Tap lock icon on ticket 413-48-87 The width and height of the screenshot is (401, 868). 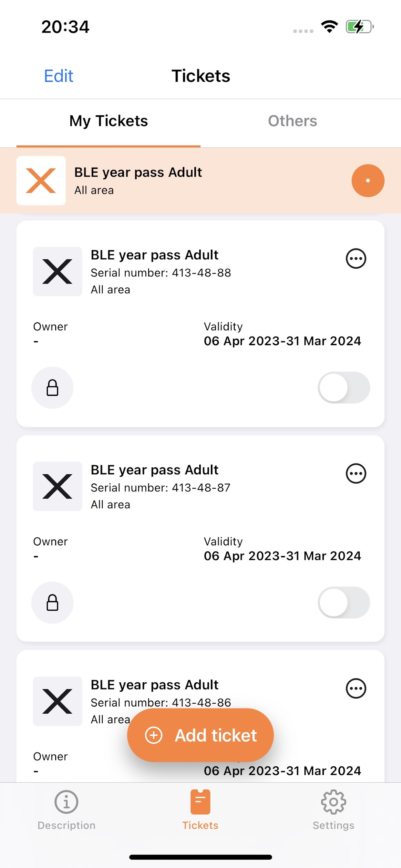52,603
